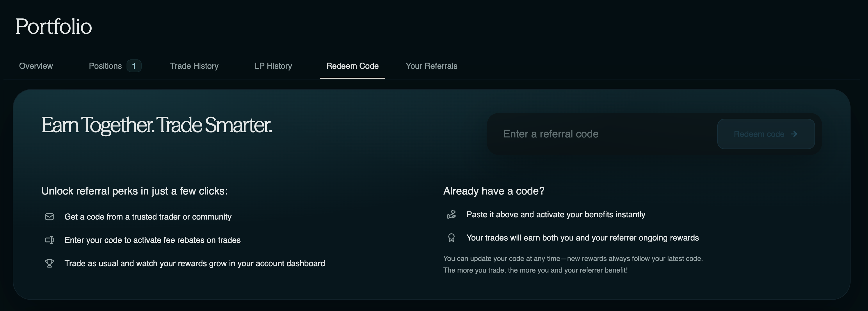
Task: Open the Positions tab
Action: (x=105, y=66)
